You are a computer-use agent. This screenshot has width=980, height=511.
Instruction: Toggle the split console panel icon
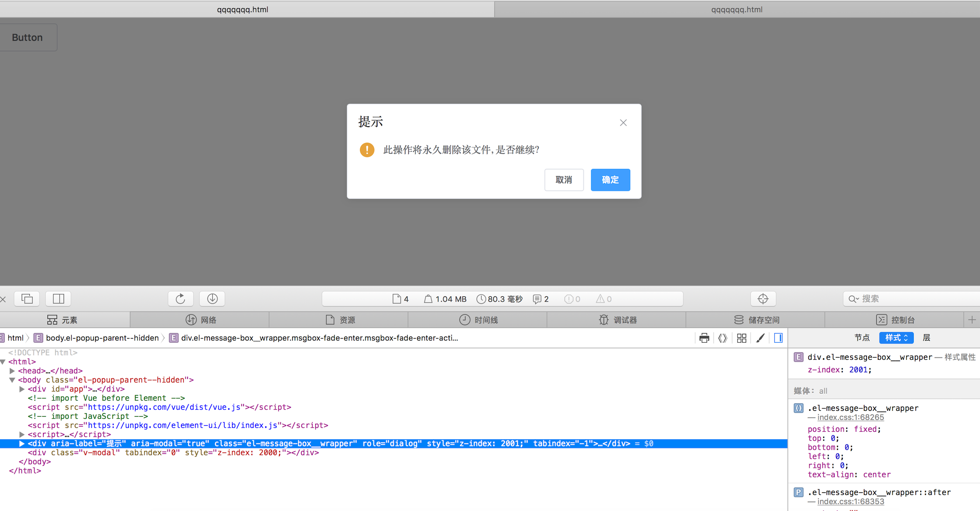[778, 338]
